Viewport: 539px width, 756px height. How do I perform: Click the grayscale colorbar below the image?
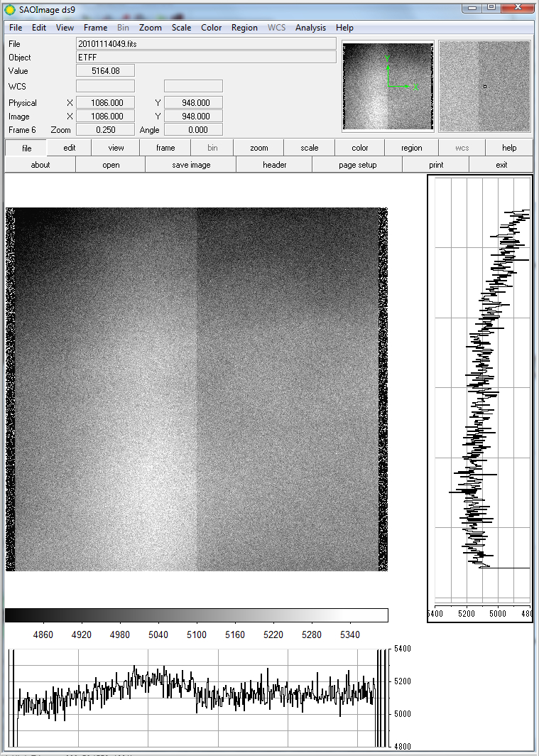tap(196, 615)
